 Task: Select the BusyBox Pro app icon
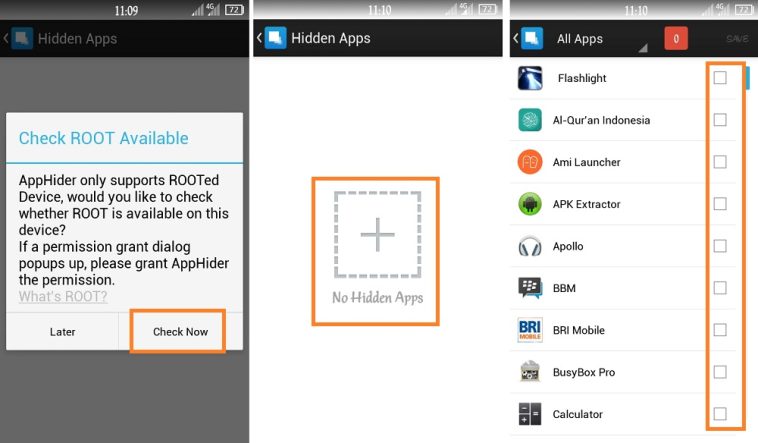point(530,372)
